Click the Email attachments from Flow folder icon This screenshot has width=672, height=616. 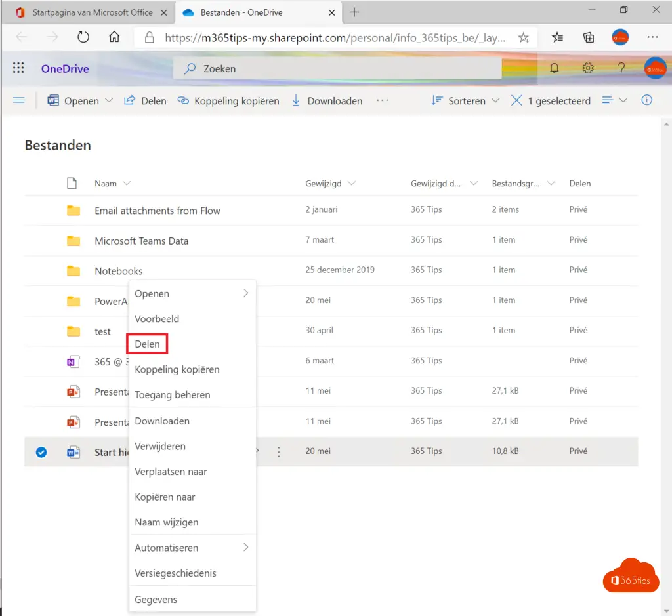point(73,210)
